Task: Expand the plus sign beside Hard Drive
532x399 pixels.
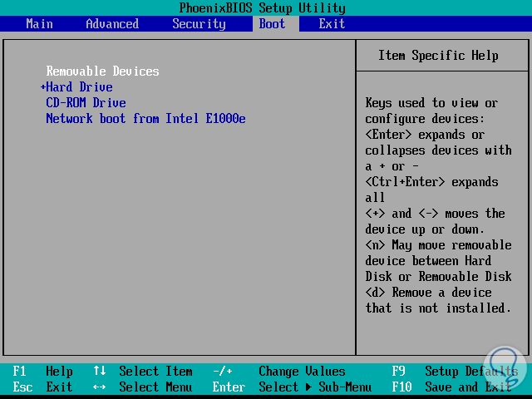Action: click(42, 87)
